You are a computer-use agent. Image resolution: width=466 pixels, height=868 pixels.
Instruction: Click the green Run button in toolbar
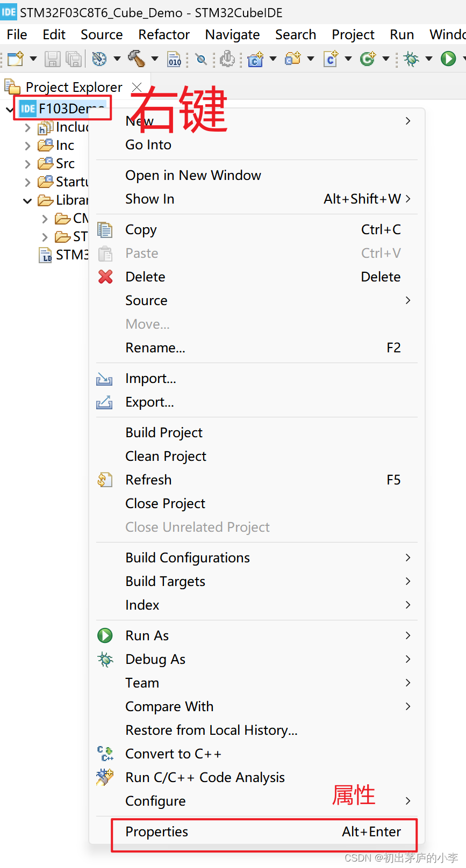[x=448, y=59]
